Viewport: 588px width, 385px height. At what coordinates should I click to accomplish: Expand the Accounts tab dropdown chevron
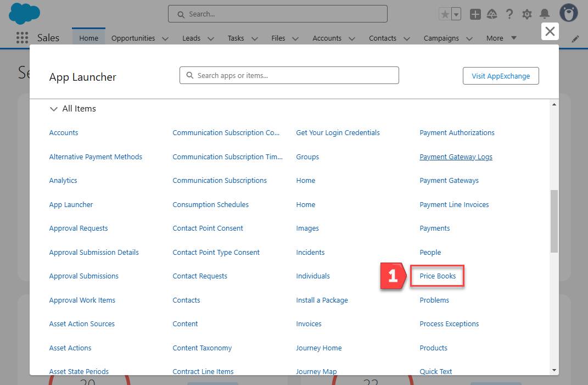(x=352, y=38)
